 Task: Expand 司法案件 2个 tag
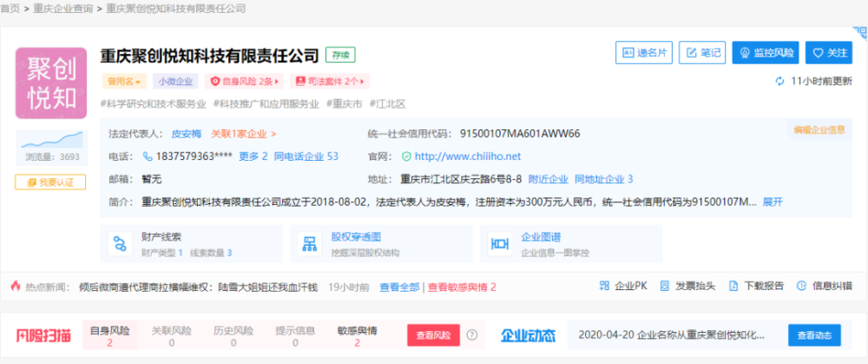[x=330, y=82]
